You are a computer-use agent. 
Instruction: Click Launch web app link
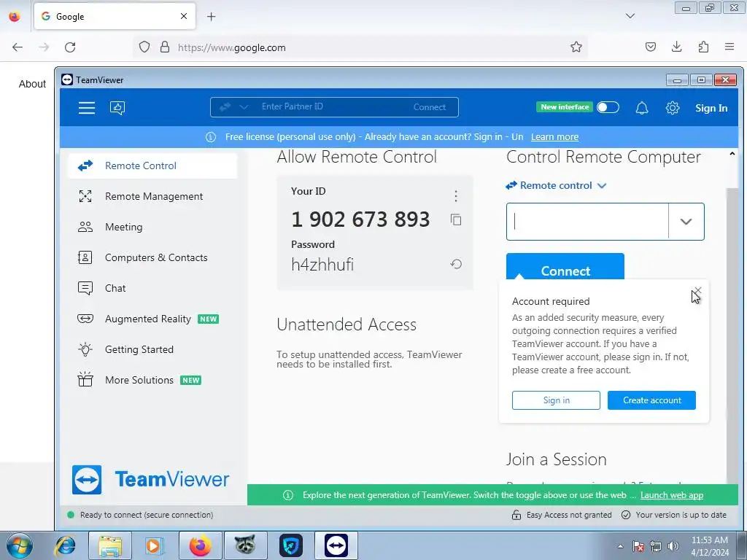pyautogui.click(x=672, y=495)
